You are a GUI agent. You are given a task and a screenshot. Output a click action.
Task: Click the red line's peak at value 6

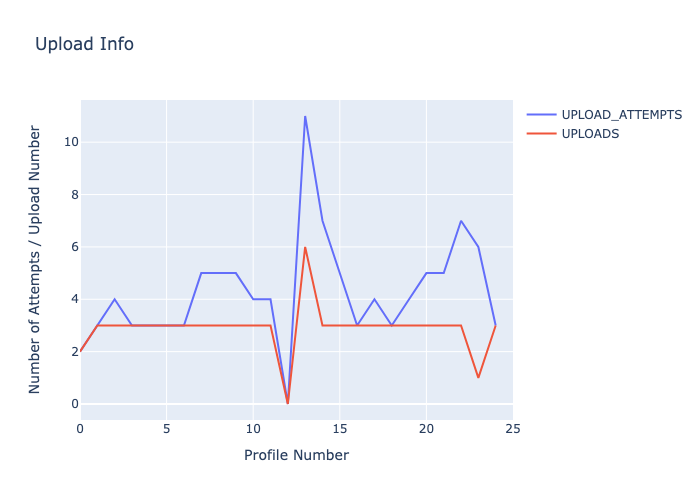tap(305, 247)
